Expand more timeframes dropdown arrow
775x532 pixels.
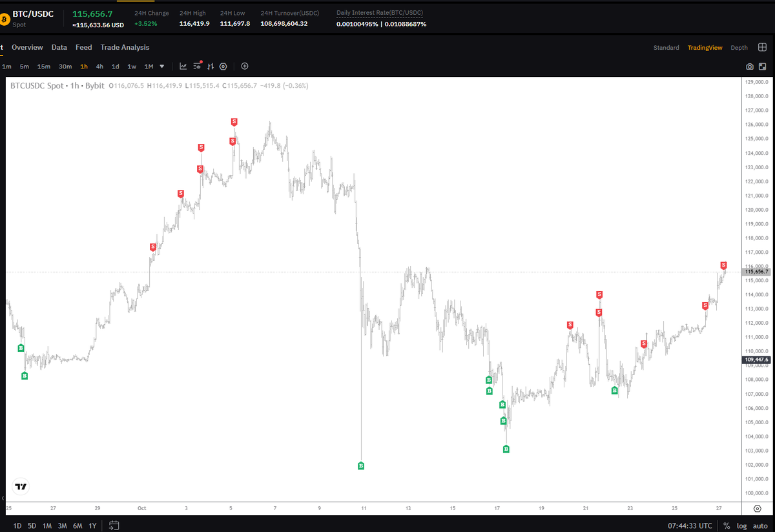click(x=162, y=66)
